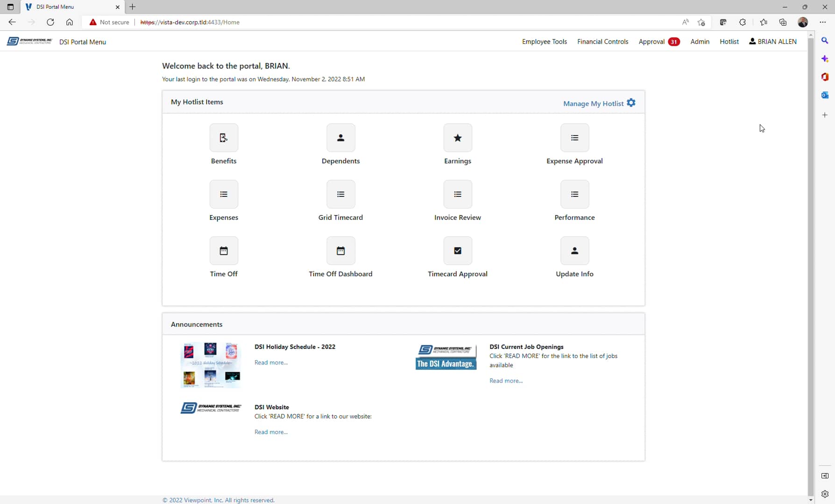Select the Dependents icon
Viewport: 835px width, 504px height.
[340, 138]
